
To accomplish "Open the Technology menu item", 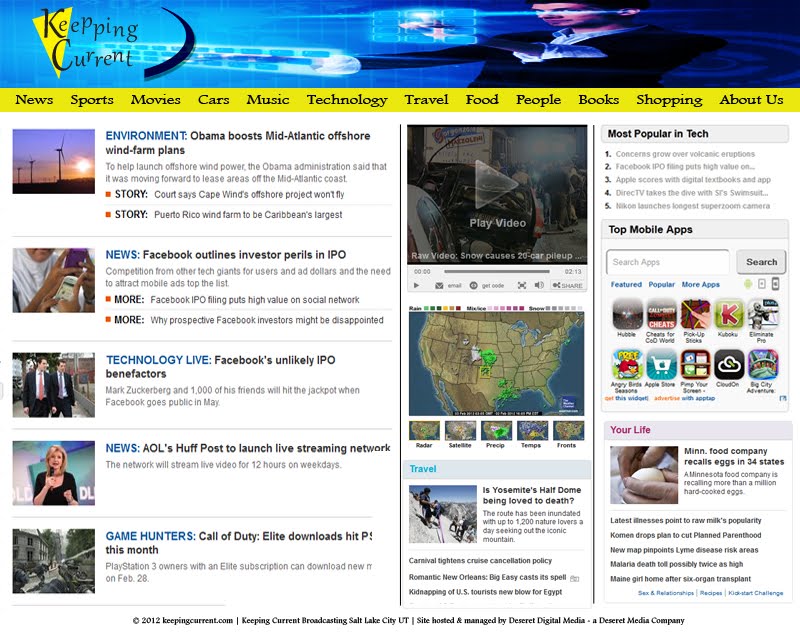I will (x=347, y=99).
